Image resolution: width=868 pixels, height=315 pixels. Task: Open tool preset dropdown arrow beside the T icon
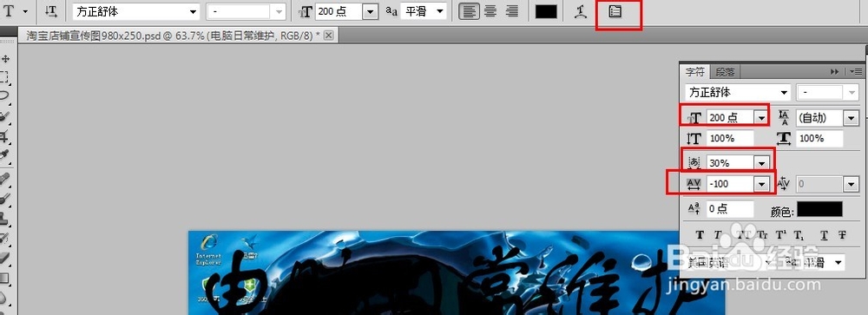click(25, 11)
